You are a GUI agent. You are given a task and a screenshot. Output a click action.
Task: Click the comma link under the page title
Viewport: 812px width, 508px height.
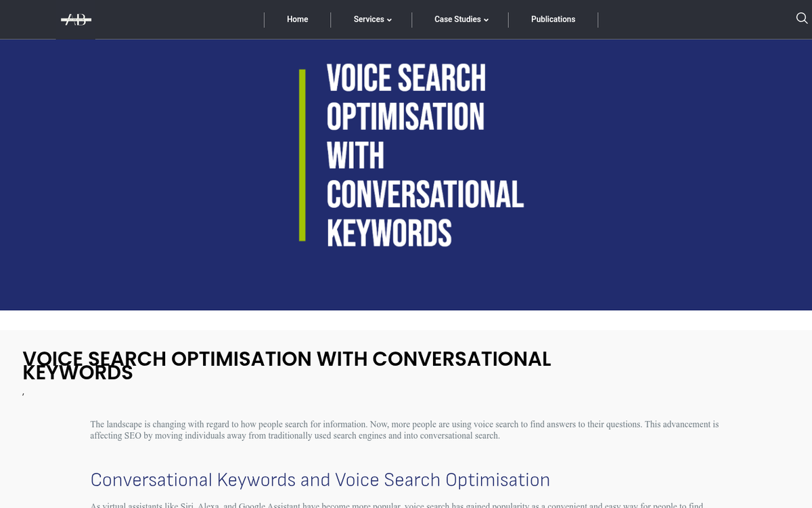click(x=23, y=391)
